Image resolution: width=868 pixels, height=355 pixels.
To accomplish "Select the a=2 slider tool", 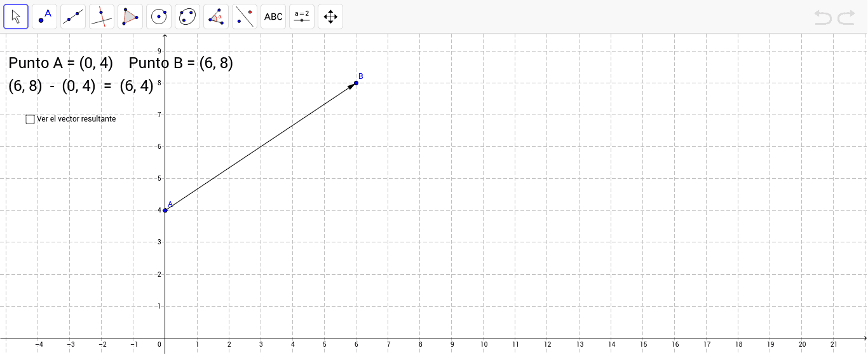I will (302, 17).
